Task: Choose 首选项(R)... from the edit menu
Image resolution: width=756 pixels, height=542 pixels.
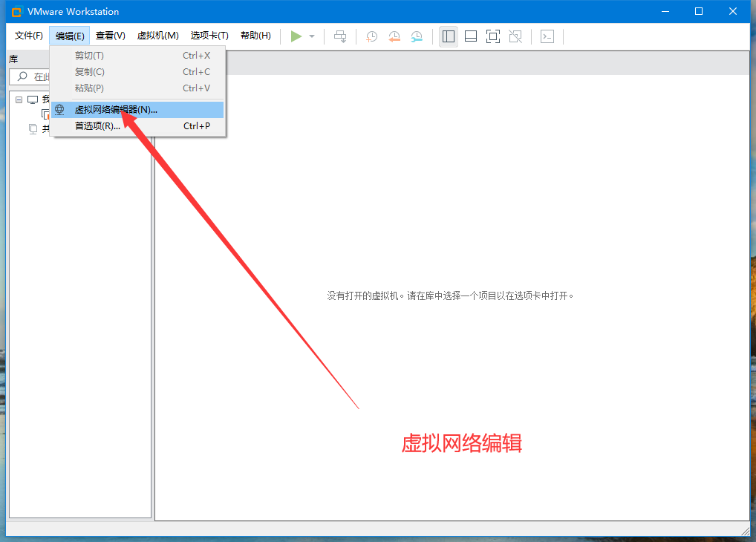Action: (x=97, y=126)
